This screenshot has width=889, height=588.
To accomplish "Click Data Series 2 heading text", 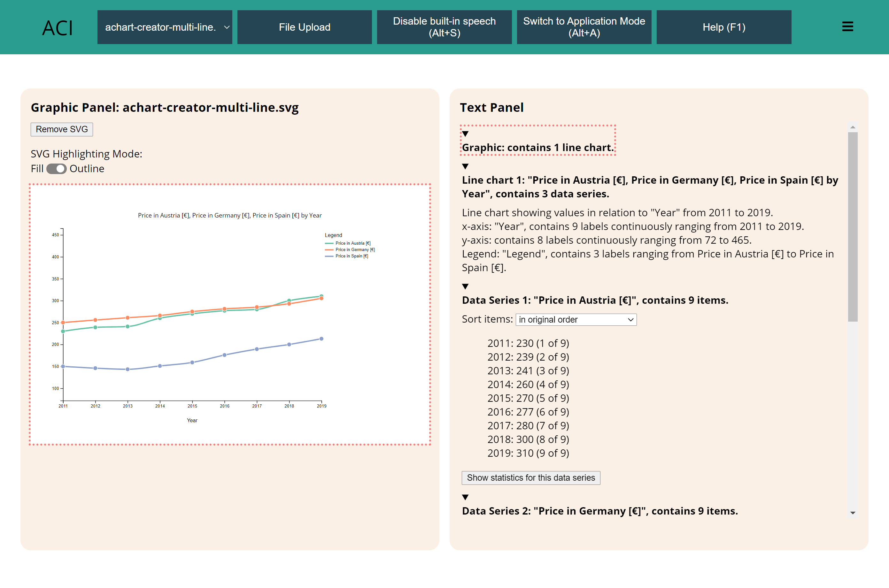I will pos(600,511).
